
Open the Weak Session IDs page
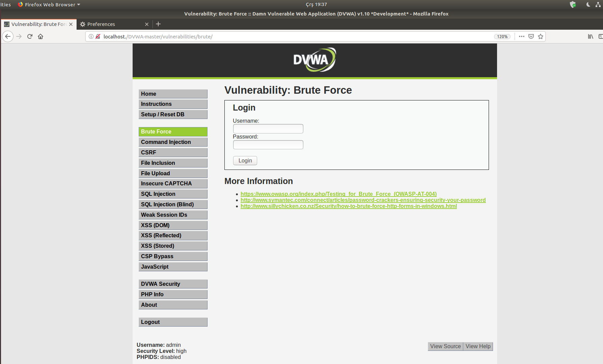173,215
